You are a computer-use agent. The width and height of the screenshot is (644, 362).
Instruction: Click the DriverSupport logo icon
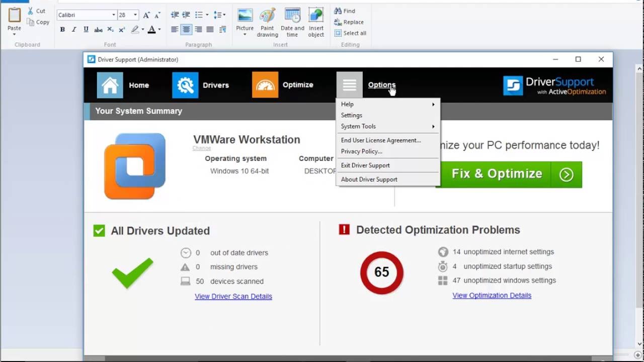tap(513, 86)
